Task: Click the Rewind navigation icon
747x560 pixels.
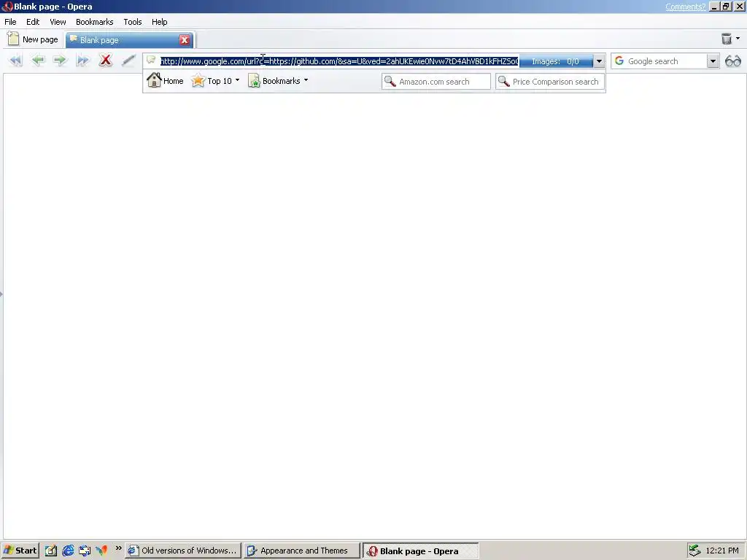Action: 16,61
